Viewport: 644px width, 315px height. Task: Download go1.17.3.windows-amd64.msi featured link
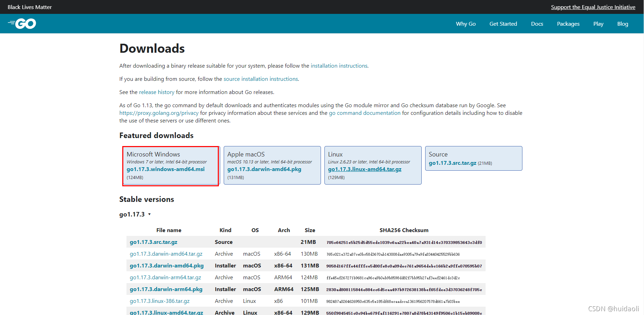(x=165, y=169)
